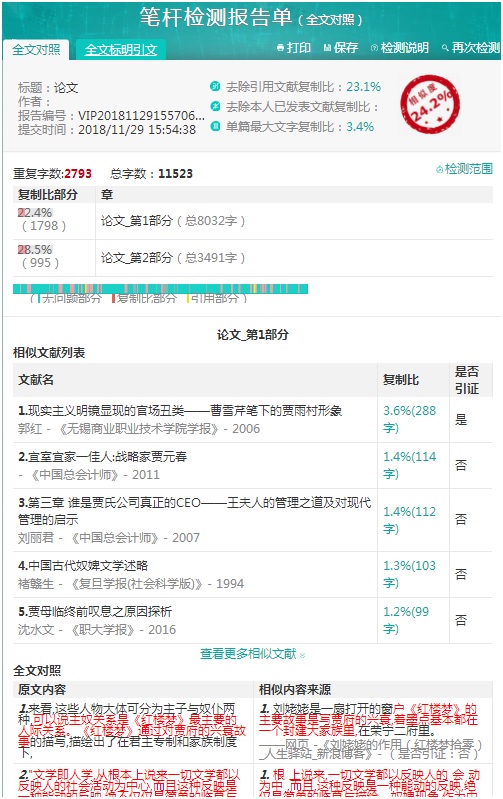Click the 再次检测 magnifier icon
Screen dimensions: 503x799
(445, 48)
